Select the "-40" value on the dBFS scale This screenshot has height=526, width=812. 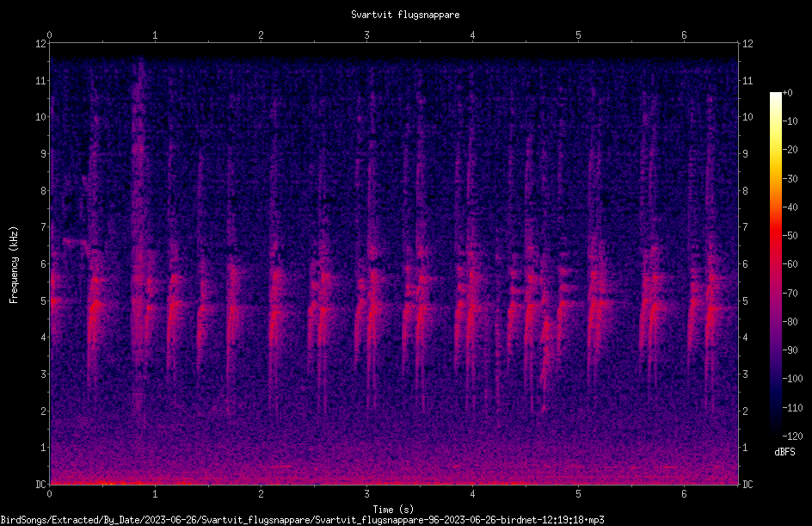[x=790, y=207]
